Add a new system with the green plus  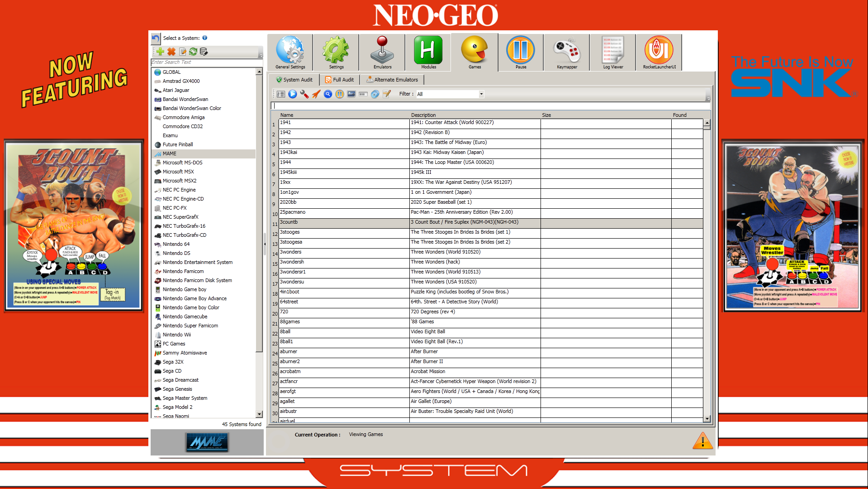[160, 52]
